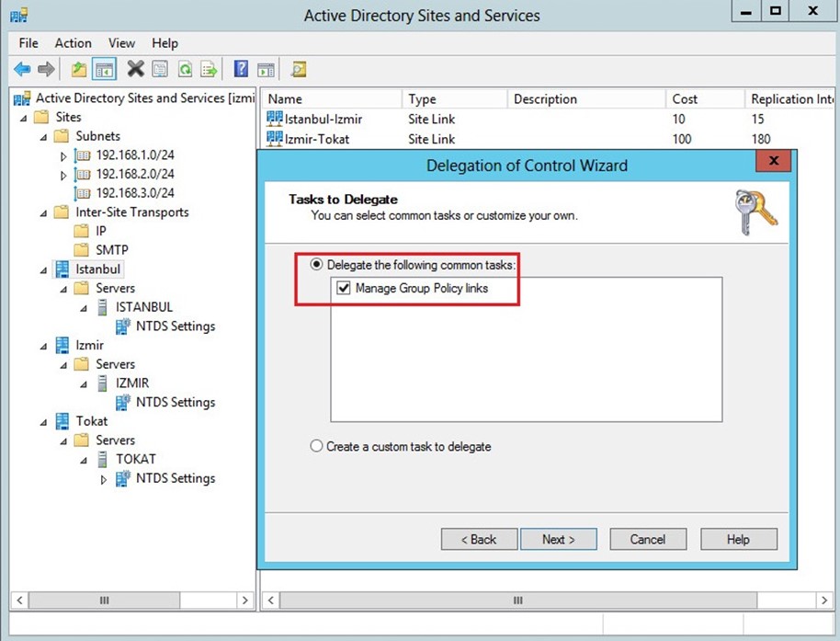This screenshot has width=840, height=641.
Task: Click the Izmir-Tokat site link icon
Action: (x=274, y=138)
